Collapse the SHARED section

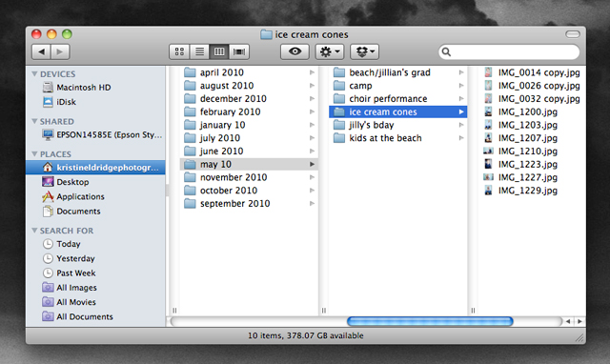[x=34, y=121]
